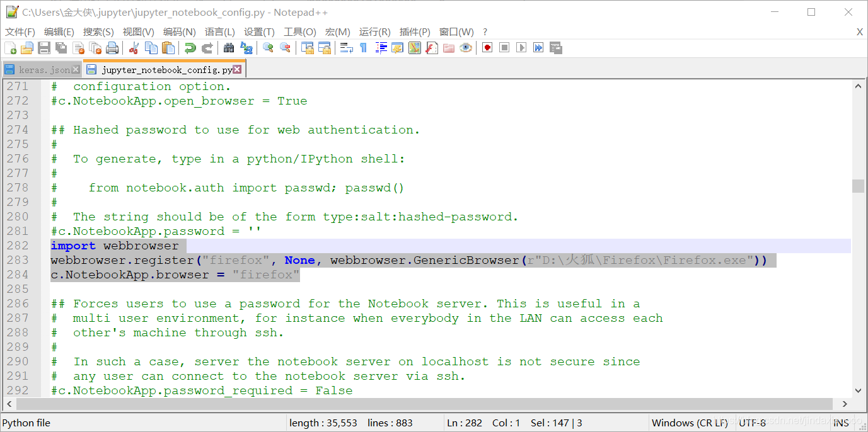Start macro recording with the record icon
This screenshot has width=868, height=432.
coord(487,47)
